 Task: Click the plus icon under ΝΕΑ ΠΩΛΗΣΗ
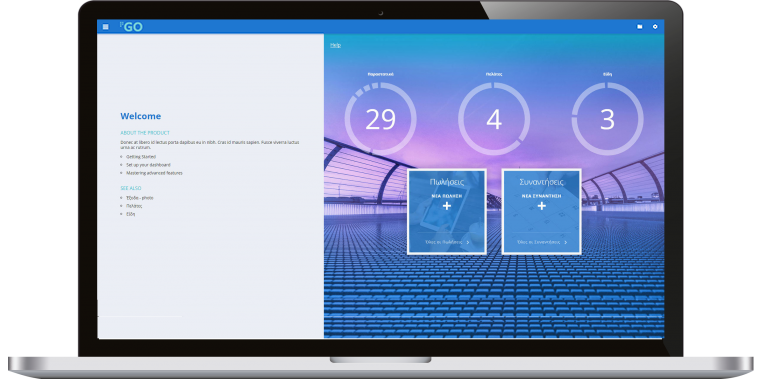coord(447,206)
